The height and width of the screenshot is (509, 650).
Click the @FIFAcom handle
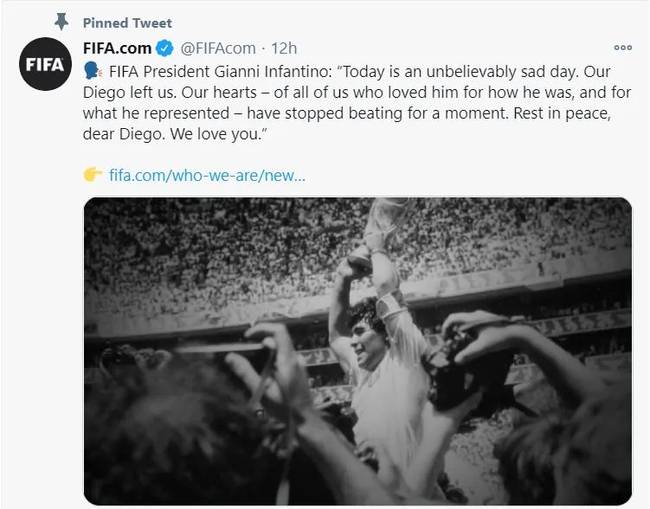click(218, 48)
